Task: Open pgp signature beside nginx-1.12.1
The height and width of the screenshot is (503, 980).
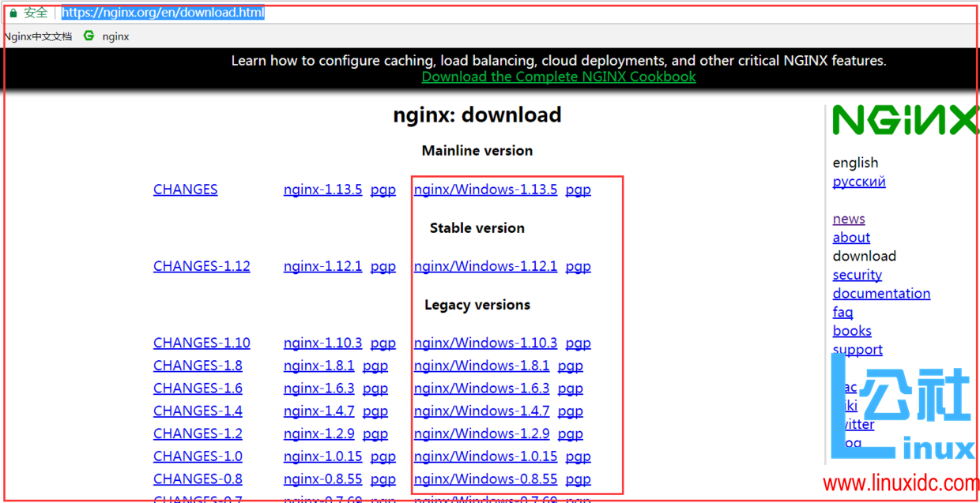Action: point(383,266)
